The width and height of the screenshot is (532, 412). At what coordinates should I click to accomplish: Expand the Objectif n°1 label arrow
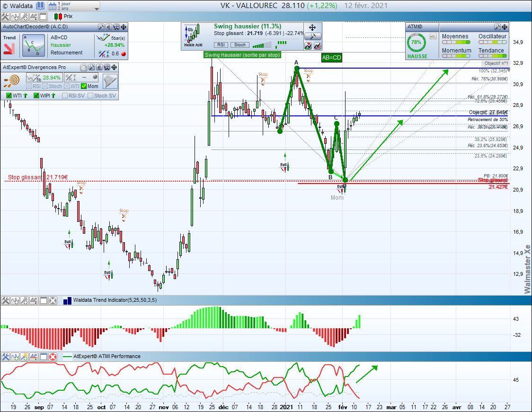click(509, 71)
